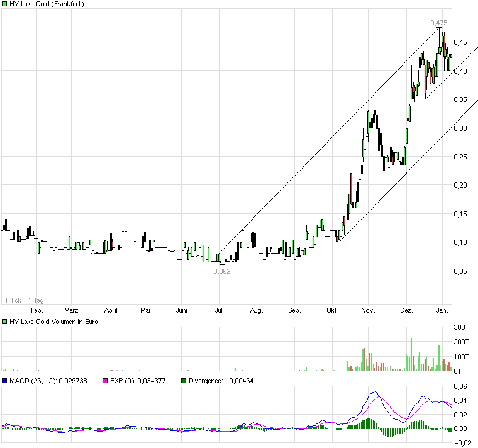
Task: Click the 'HY Lake Gold (Frankfurt)' title
Action: pyautogui.click(x=47, y=4)
